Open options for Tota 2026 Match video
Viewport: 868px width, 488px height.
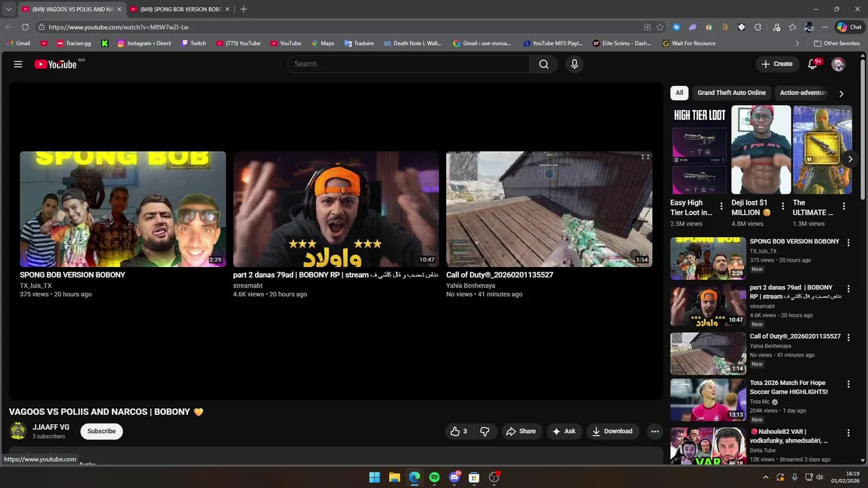click(x=848, y=384)
